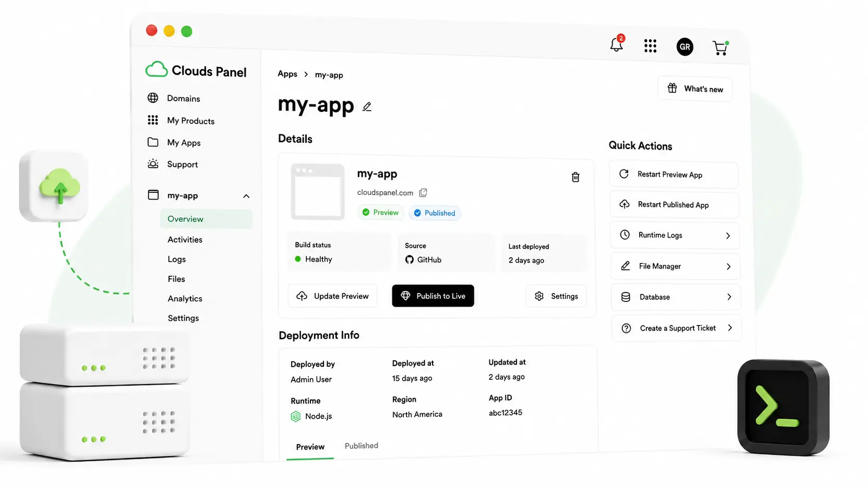868x489 pixels.
Task: Click the Support icon in sidebar
Action: pos(153,164)
